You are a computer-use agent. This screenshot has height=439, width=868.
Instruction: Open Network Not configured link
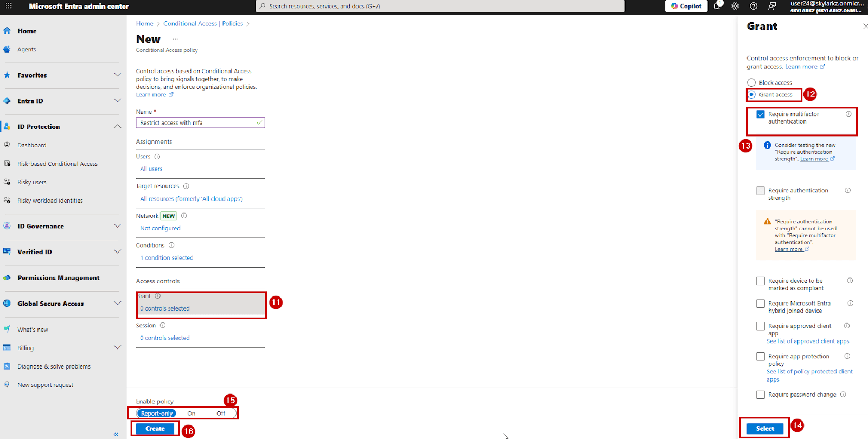click(160, 228)
